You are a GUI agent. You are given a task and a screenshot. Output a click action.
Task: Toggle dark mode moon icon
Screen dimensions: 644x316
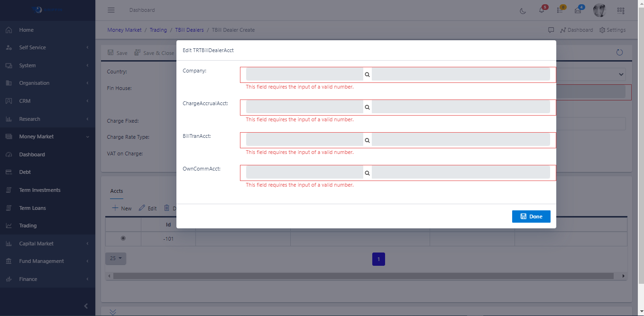[523, 10]
